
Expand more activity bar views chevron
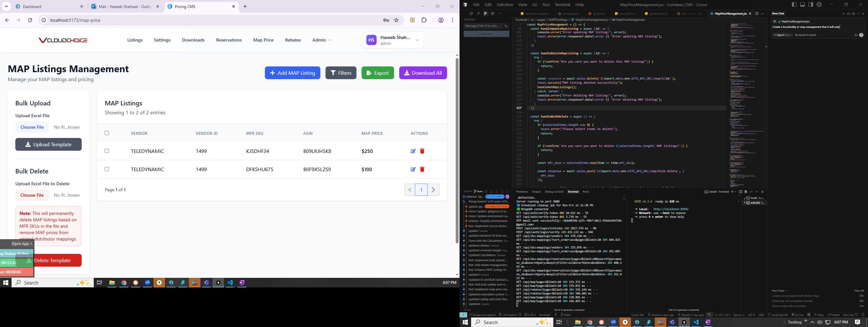click(500, 13)
